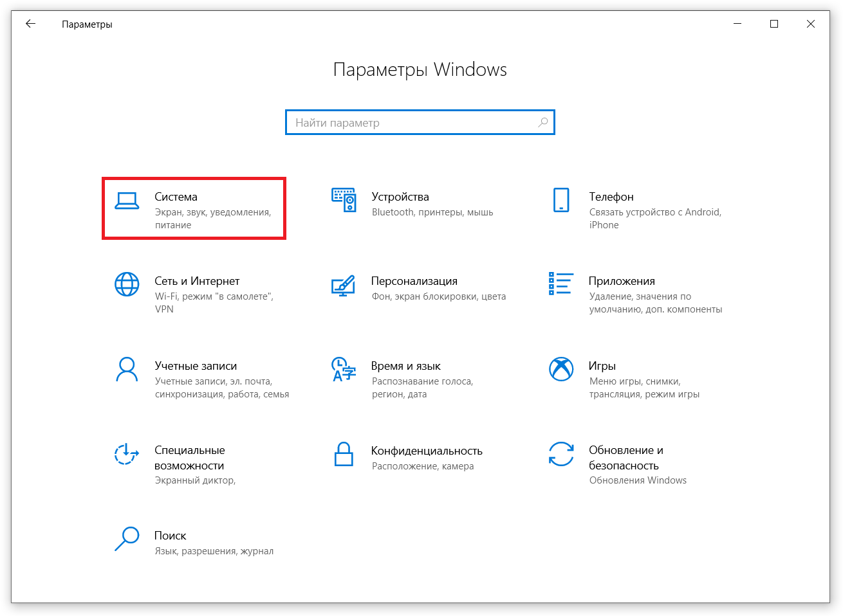Go back using the arrow button
Image resolution: width=843 pixels, height=616 pixels.
pos(30,24)
